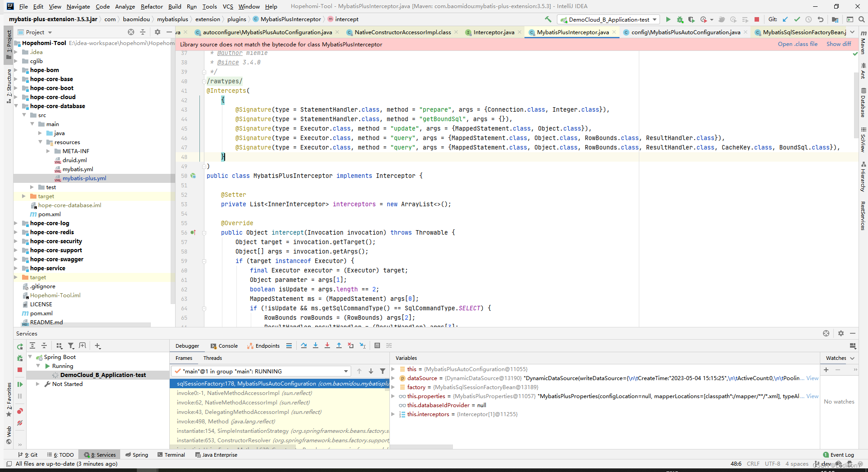868x472 pixels.
Task: Open Spring tool window button
Action: (137, 455)
